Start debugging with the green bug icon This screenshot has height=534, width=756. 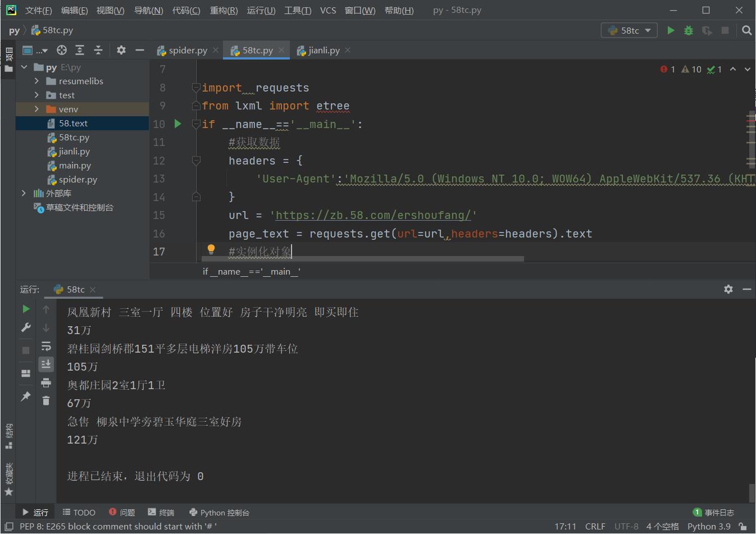click(x=689, y=30)
